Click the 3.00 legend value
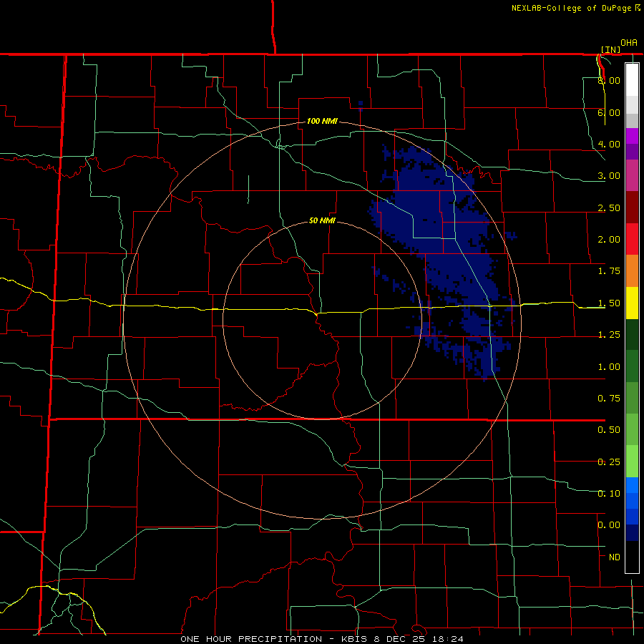 [x=609, y=176]
